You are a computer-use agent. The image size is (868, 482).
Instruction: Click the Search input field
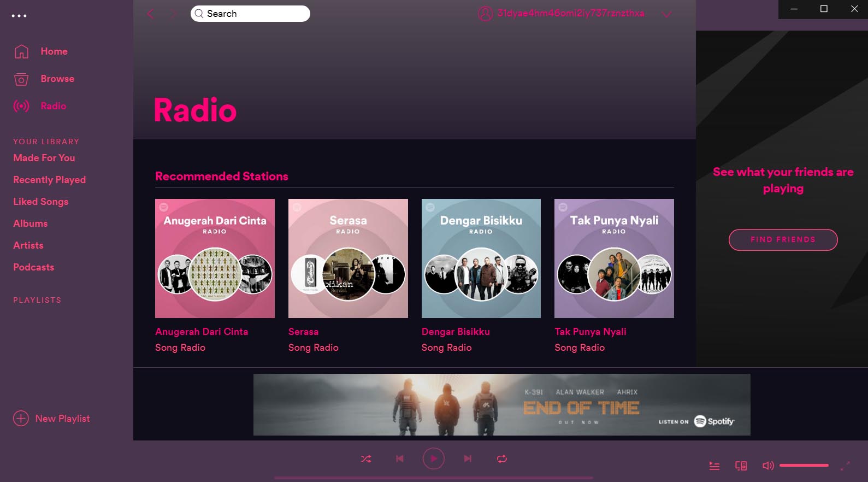coord(250,14)
